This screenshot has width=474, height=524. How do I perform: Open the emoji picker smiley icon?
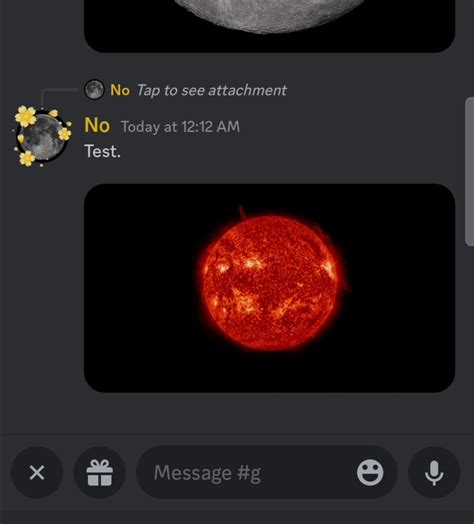[x=370, y=472]
